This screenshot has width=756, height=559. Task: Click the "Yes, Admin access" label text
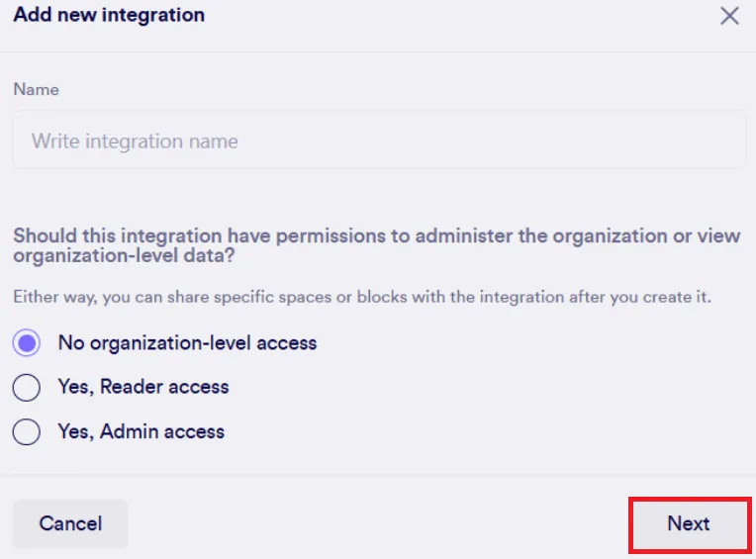click(142, 431)
